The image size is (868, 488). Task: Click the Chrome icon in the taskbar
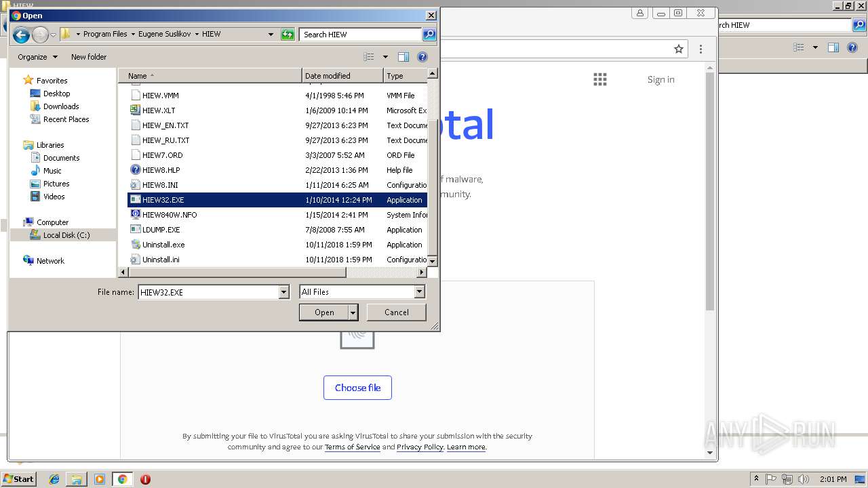coord(122,479)
